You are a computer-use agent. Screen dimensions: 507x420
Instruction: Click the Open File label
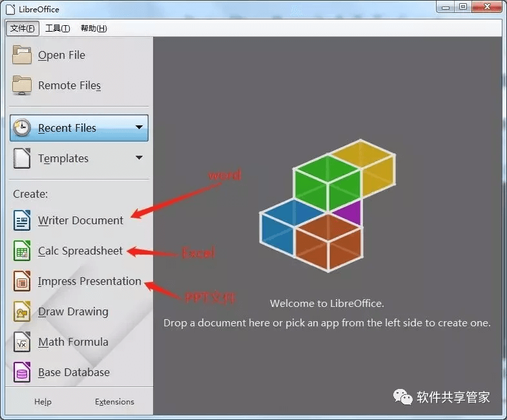pos(61,55)
